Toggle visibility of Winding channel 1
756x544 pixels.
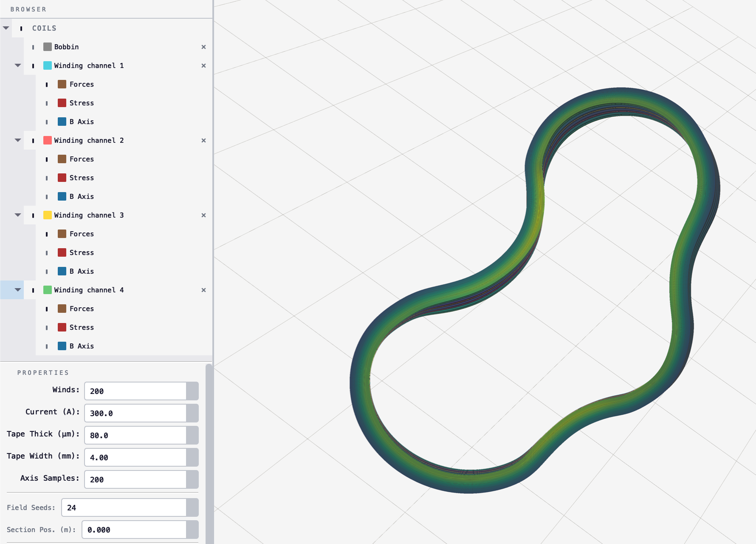(x=33, y=66)
